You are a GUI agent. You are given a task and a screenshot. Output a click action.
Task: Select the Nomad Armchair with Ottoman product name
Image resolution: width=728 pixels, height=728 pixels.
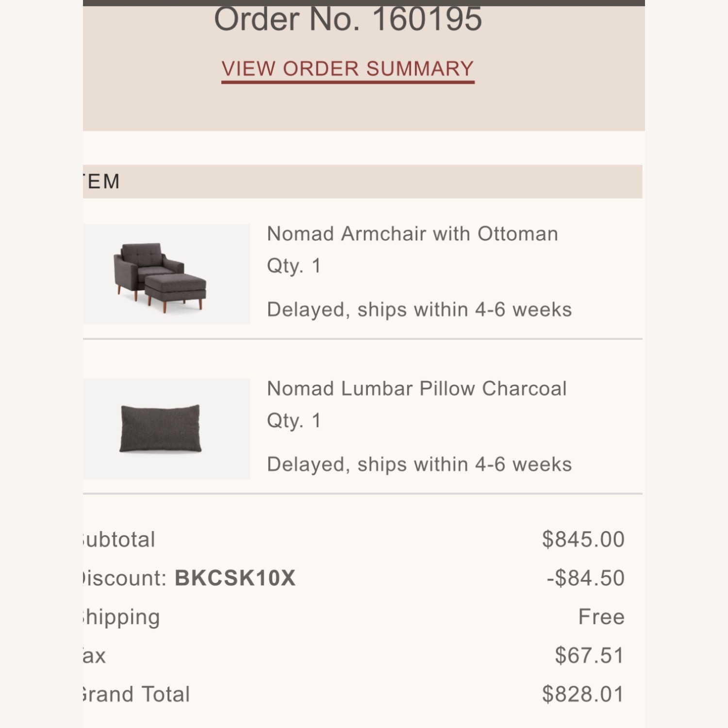(412, 234)
